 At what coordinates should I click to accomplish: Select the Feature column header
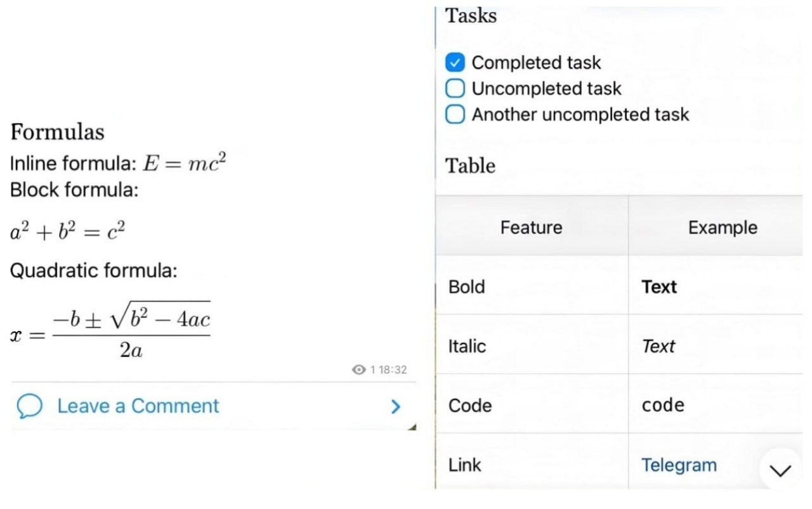pos(532,227)
